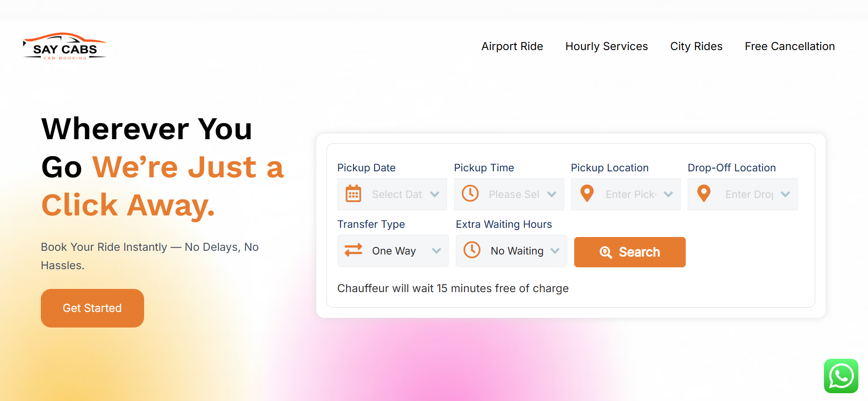The height and width of the screenshot is (401, 868).
Task: Expand the Pickup Date dropdown chevron
Action: (435, 194)
